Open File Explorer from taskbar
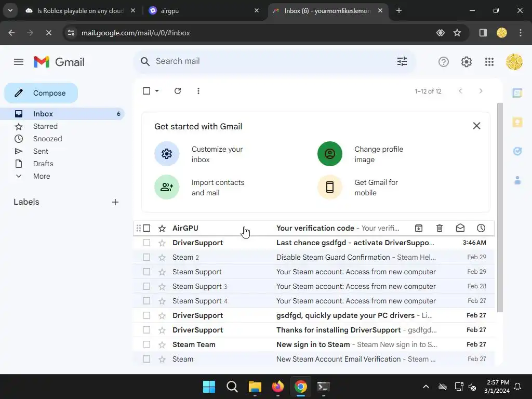The width and height of the screenshot is (532, 399). point(255,387)
